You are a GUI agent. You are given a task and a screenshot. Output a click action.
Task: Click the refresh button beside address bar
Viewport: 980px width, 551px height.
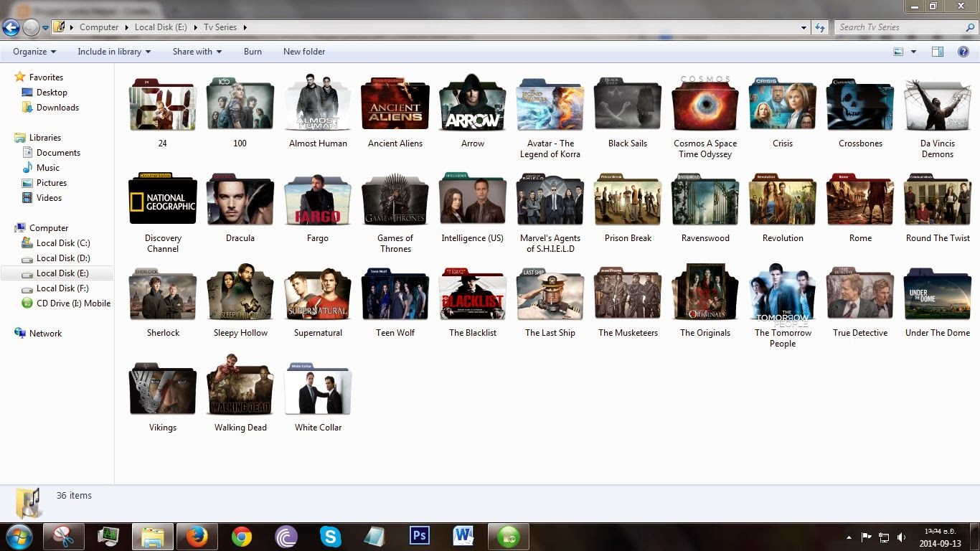tap(820, 27)
